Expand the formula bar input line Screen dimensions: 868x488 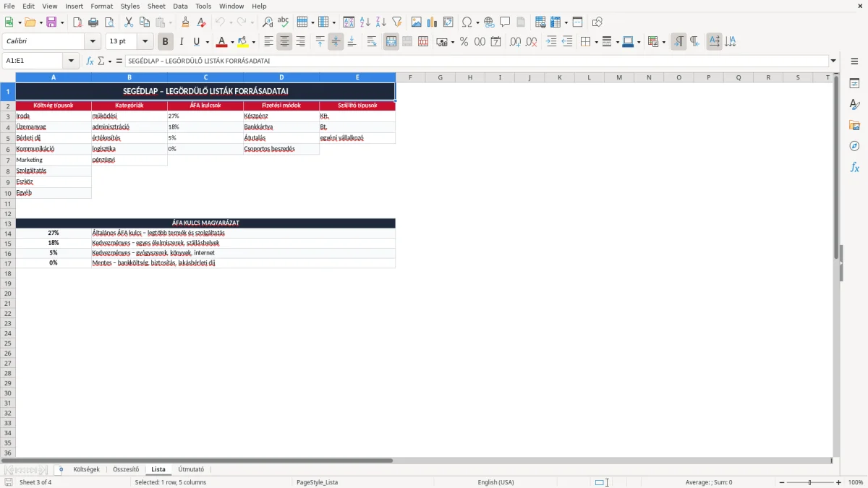coord(834,61)
